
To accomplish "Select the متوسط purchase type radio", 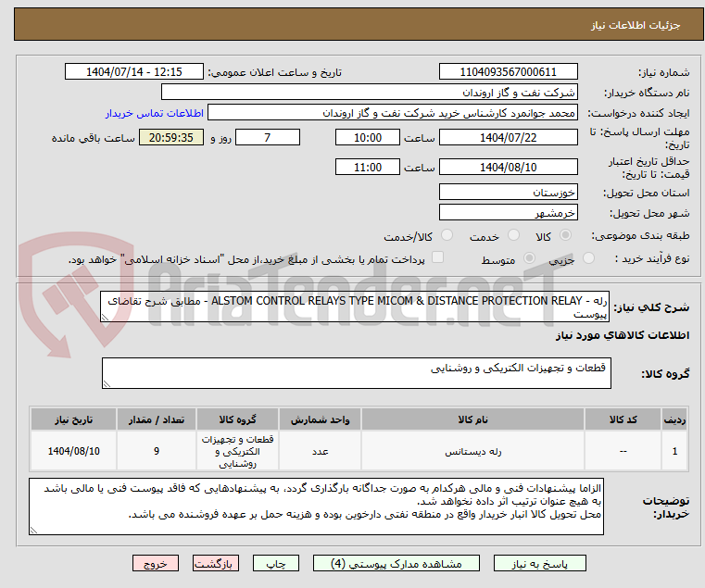I will pyautogui.click(x=530, y=258).
